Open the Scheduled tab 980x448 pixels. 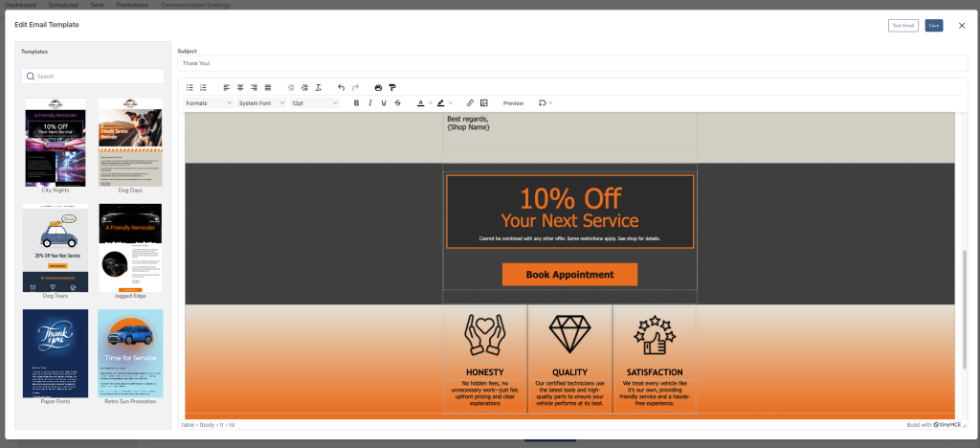[x=63, y=5]
